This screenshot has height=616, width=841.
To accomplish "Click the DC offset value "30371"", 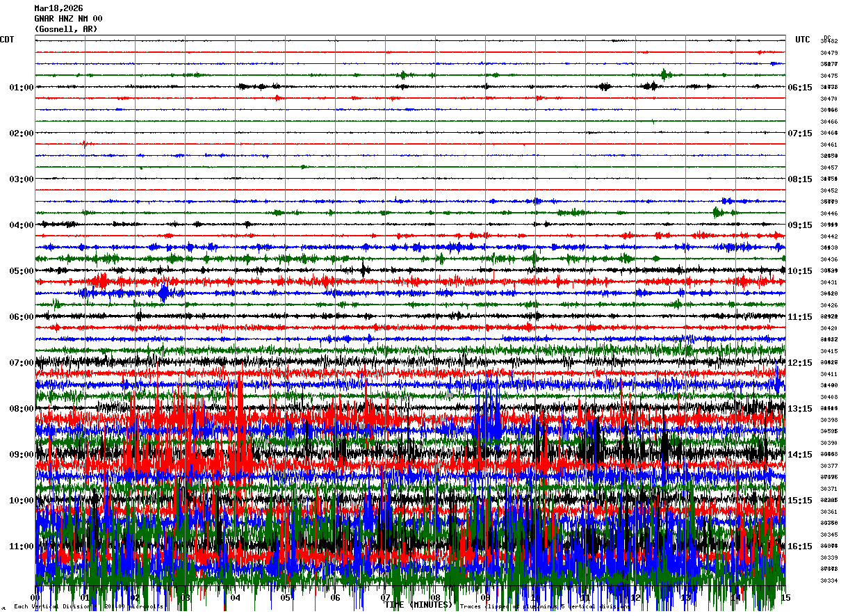I will [828, 489].
